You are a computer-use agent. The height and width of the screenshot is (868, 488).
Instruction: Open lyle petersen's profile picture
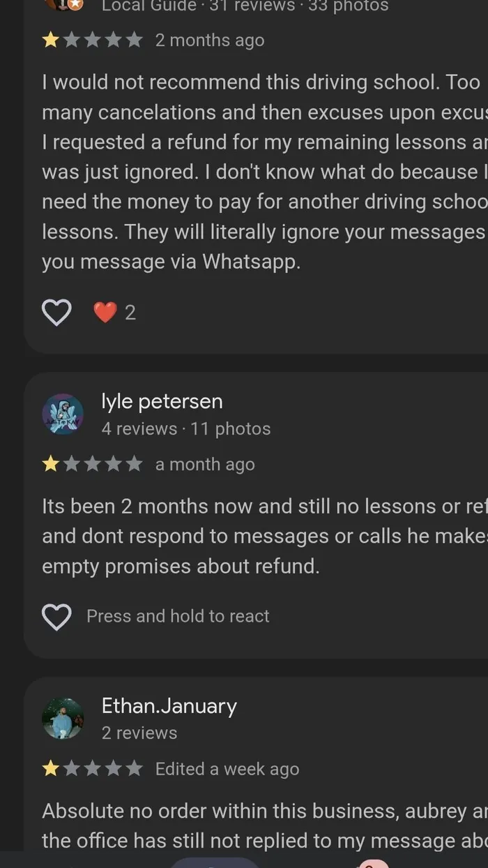pos(63,414)
